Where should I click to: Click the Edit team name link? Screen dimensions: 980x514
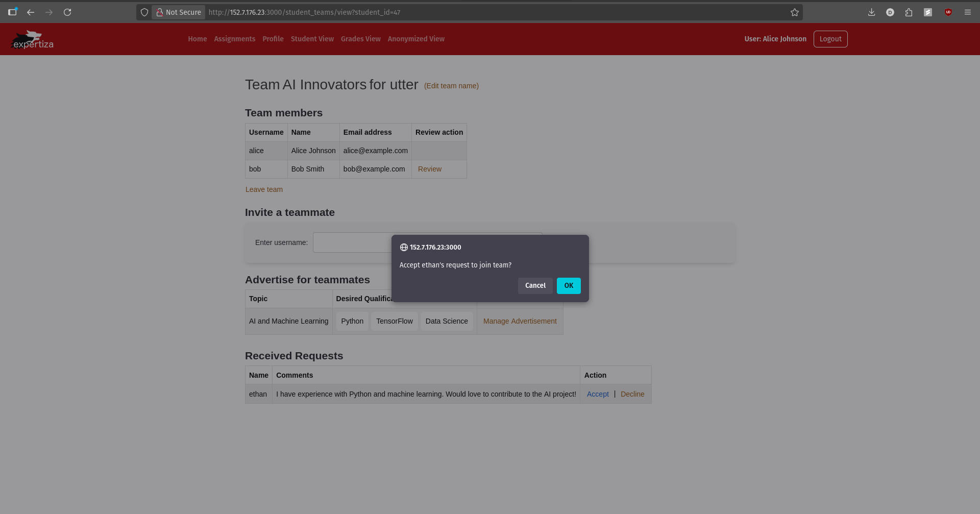coord(451,86)
